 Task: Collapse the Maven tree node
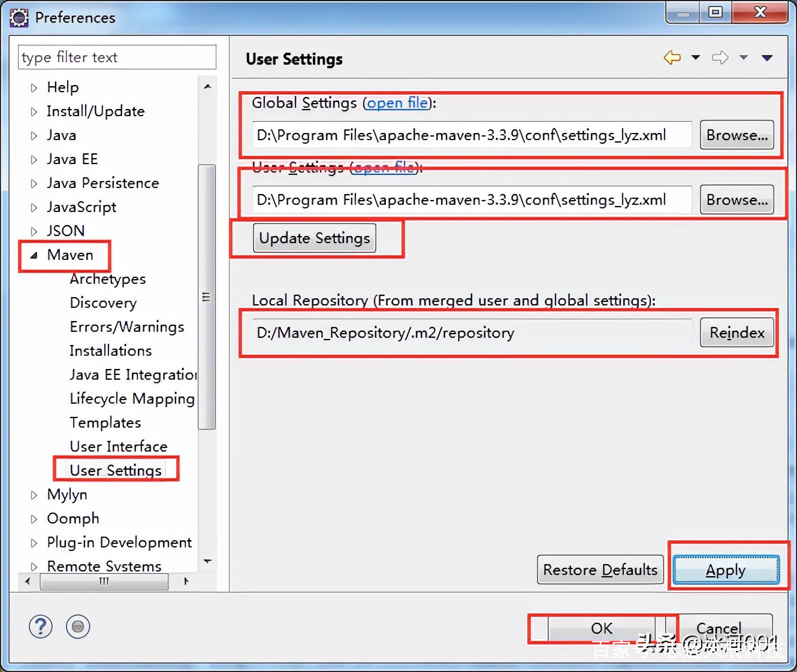coord(34,255)
